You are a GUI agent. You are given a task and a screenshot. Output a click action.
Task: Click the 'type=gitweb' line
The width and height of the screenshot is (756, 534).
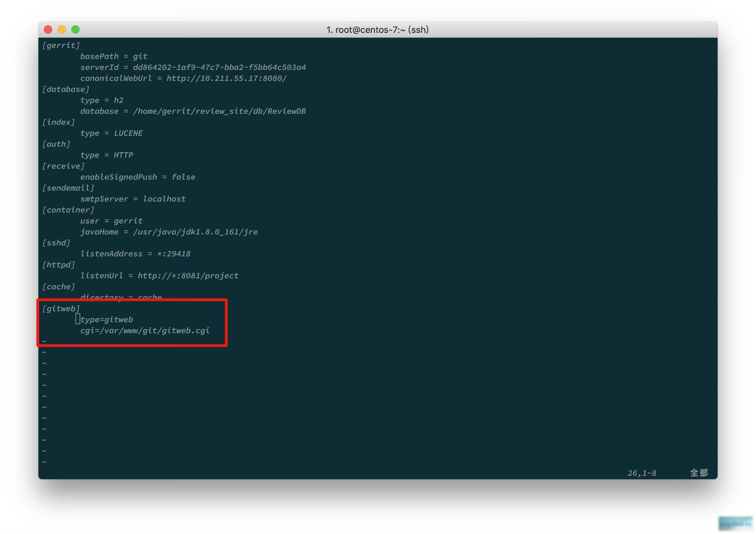[x=107, y=320]
